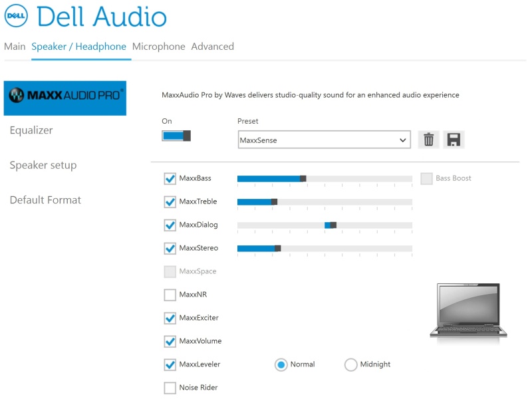The width and height of the screenshot is (532, 399).
Task: Open the Equalizer section
Action: pyautogui.click(x=31, y=130)
